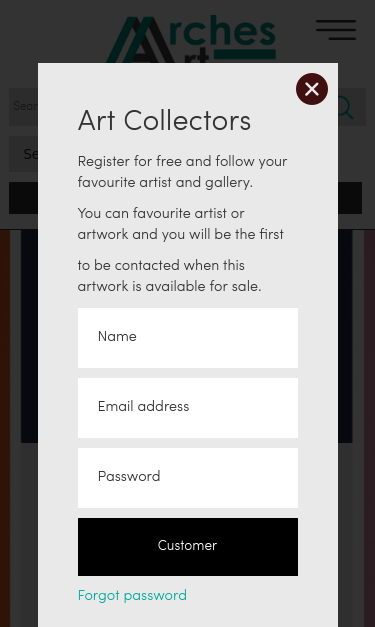This screenshot has width=375, height=627.
Task: Select the Email address field
Action: (x=188, y=408)
